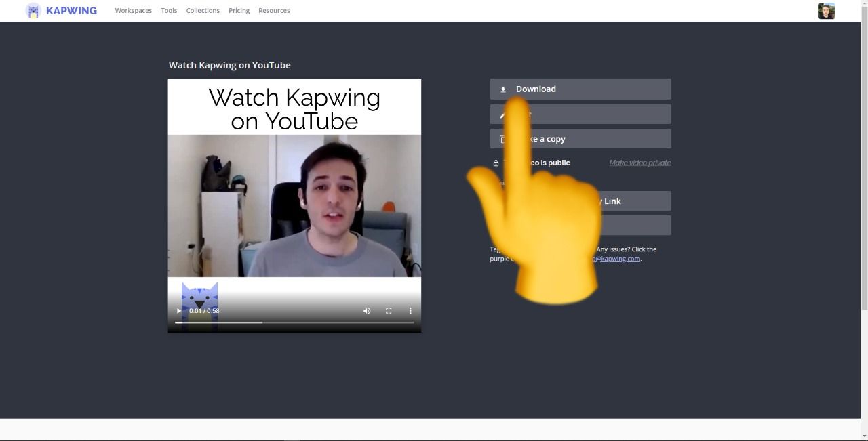Open the Pricing page
This screenshot has height=441, width=868.
point(239,11)
